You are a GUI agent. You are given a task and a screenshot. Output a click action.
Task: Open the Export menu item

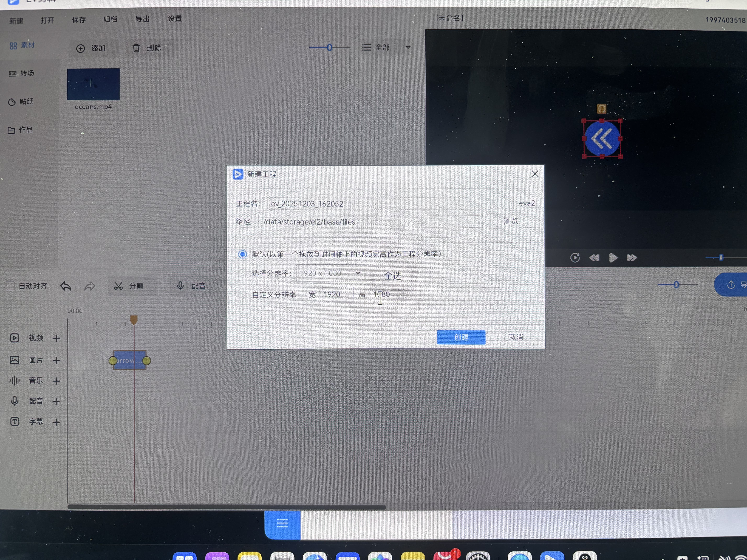tap(142, 19)
